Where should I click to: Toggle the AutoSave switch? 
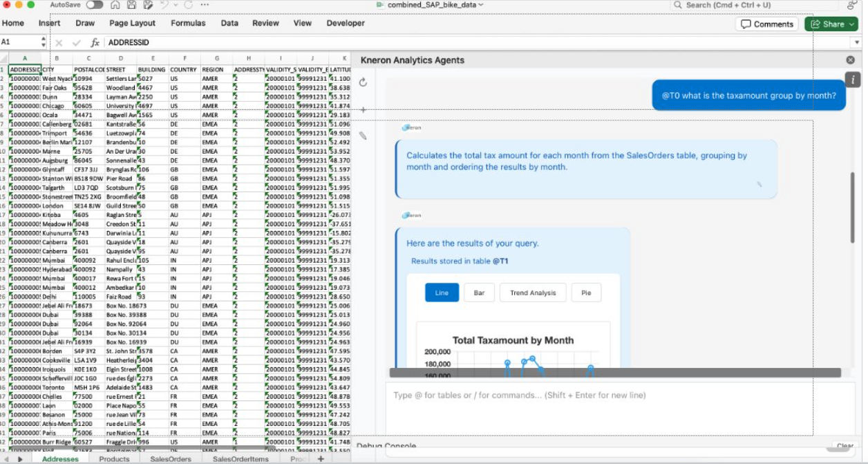coord(94,5)
